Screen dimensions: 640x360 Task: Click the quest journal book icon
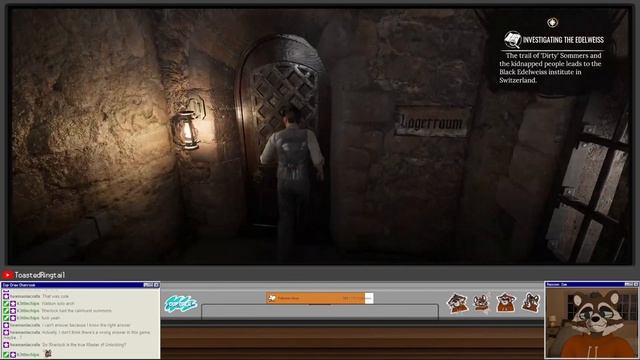point(512,40)
